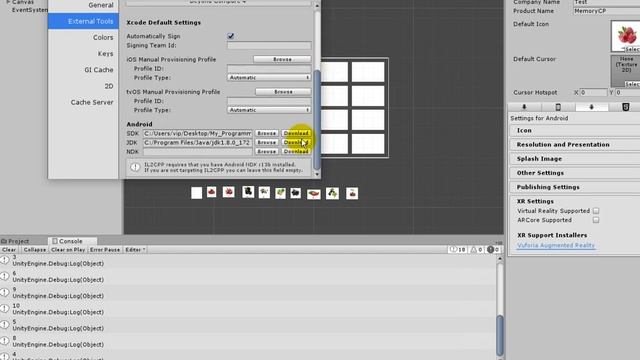Click the strawberry Default Icon thumbnail

click(x=626, y=36)
